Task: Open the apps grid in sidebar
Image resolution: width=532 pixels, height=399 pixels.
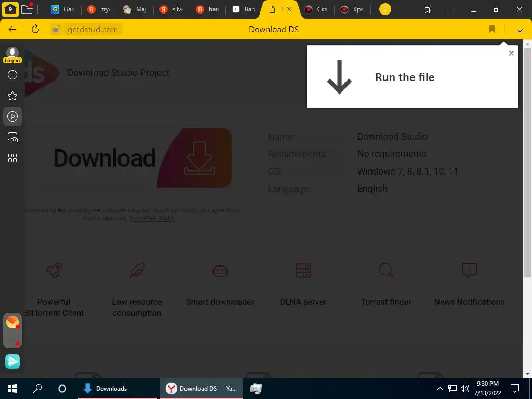Action: (12, 158)
